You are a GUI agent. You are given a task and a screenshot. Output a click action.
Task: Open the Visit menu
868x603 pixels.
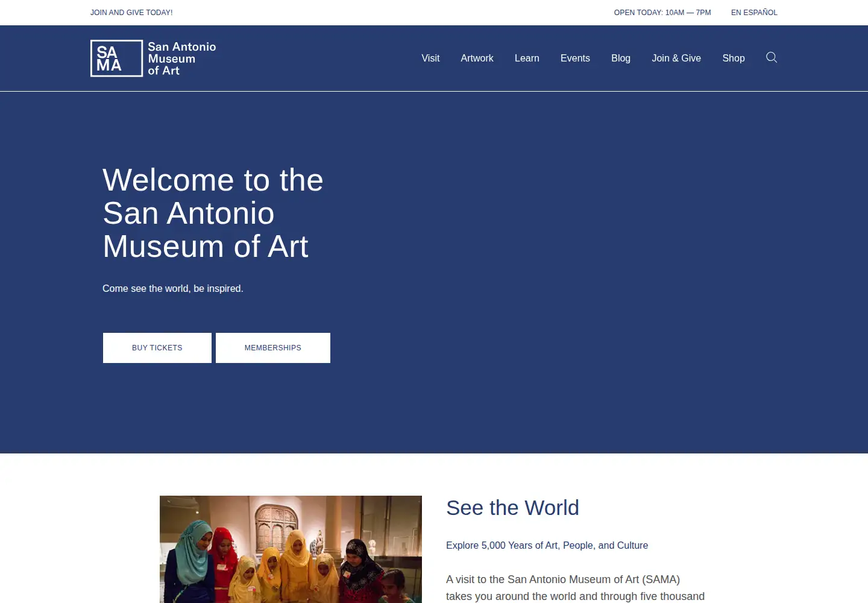pyautogui.click(x=430, y=58)
